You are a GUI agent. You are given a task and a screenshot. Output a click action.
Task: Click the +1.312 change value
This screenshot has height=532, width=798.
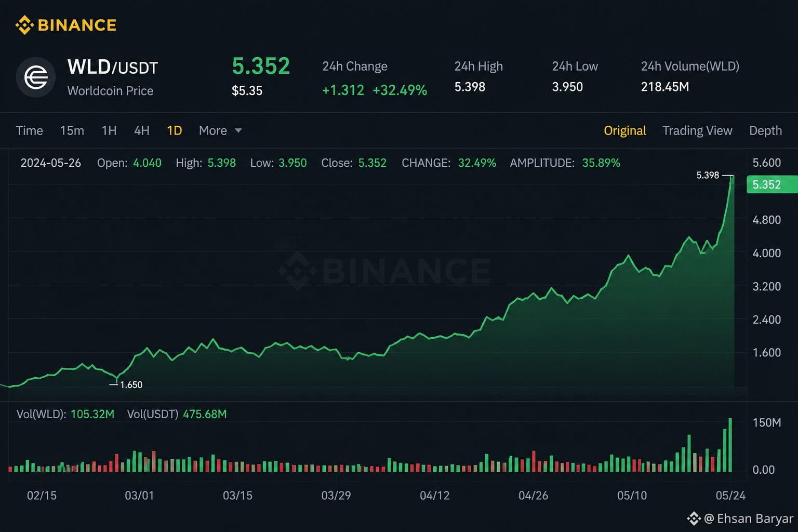coord(343,90)
